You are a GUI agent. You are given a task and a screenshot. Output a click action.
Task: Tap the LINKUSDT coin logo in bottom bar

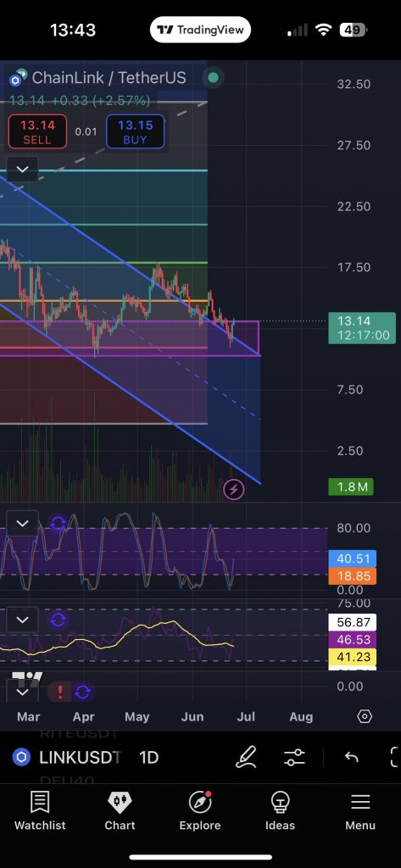click(21, 757)
